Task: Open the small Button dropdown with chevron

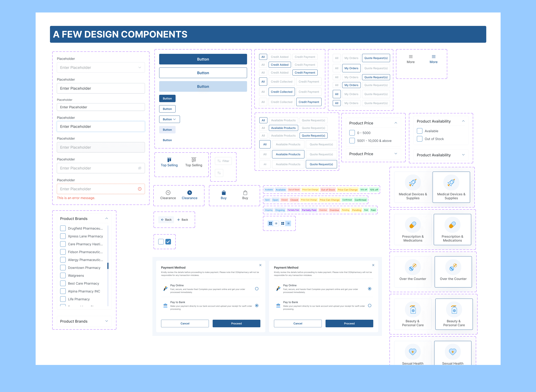Action: coord(169,119)
